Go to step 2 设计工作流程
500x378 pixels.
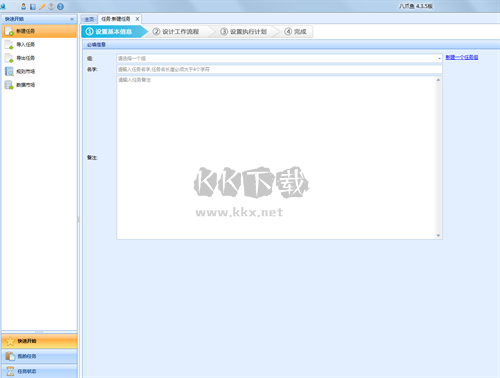(176, 32)
